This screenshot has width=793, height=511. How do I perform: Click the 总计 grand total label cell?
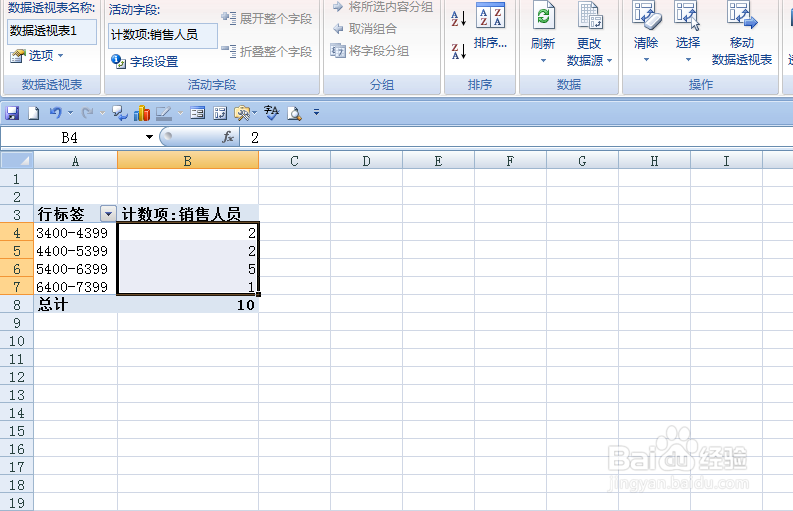pos(75,305)
